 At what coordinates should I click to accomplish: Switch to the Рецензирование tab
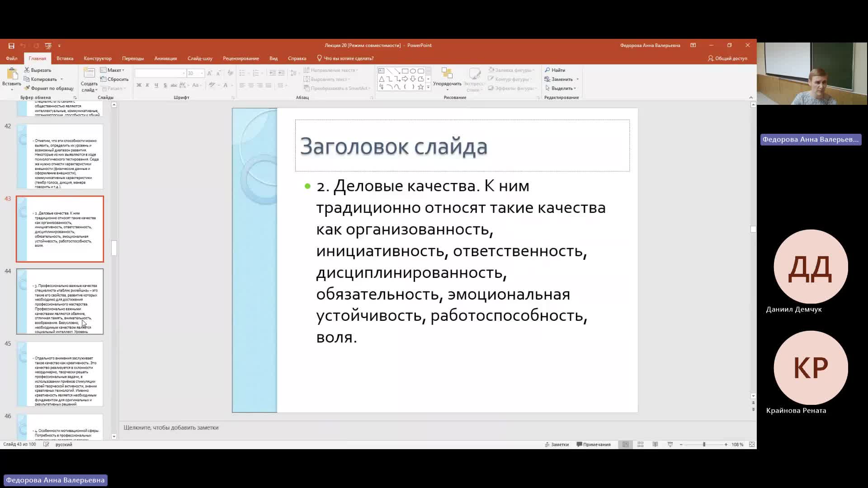pyautogui.click(x=241, y=58)
